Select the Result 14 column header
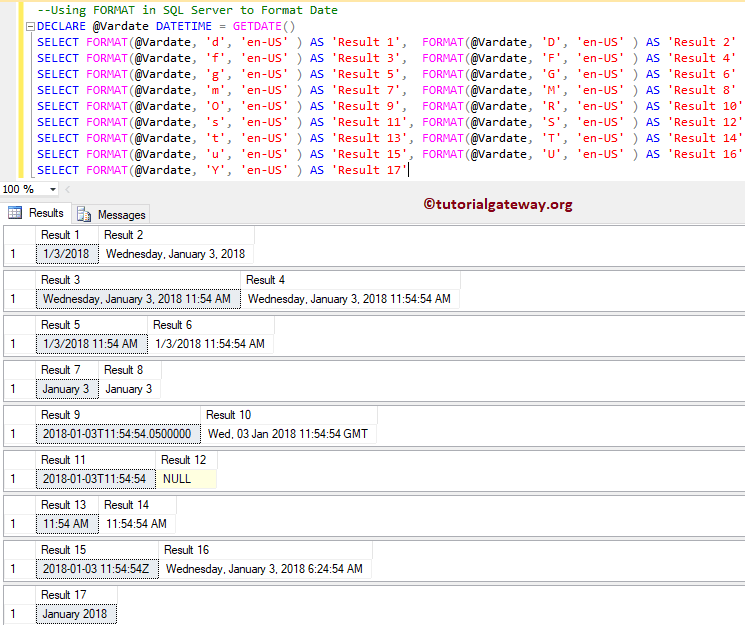This screenshot has height=625, width=745. click(137, 505)
